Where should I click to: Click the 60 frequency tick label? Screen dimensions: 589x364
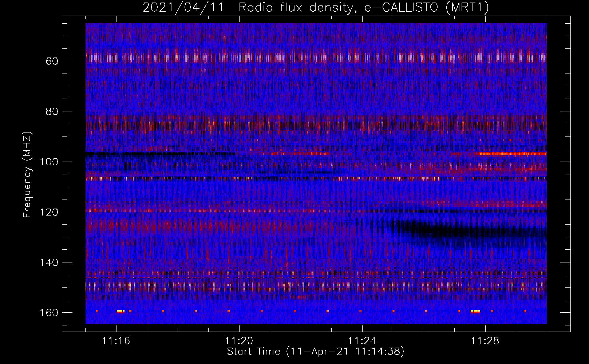[52, 61]
